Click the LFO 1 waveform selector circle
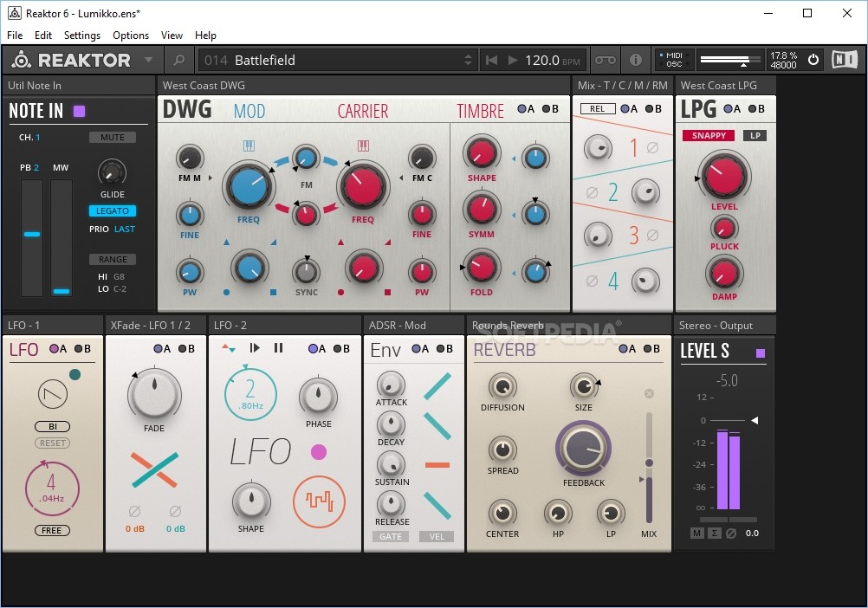The image size is (868, 608). click(53, 394)
